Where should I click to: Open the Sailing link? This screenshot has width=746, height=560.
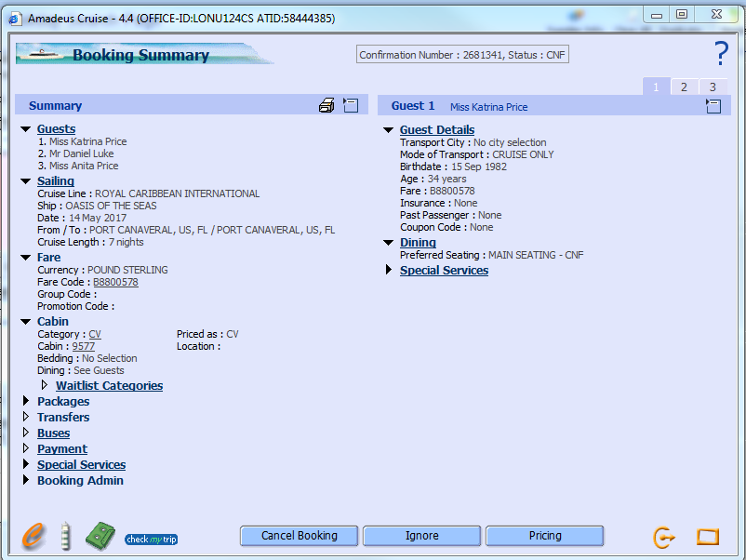(x=56, y=181)
